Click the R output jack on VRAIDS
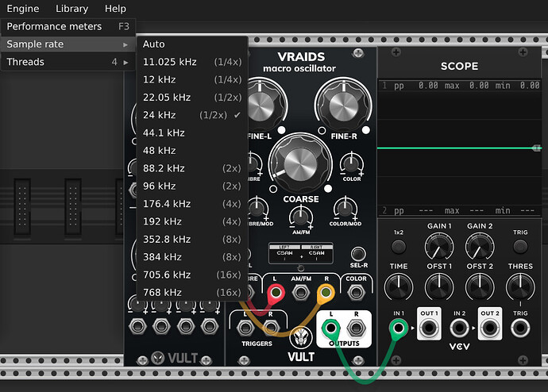The height and width of the screenshot is (392, 548). click(x=356, y=329)
